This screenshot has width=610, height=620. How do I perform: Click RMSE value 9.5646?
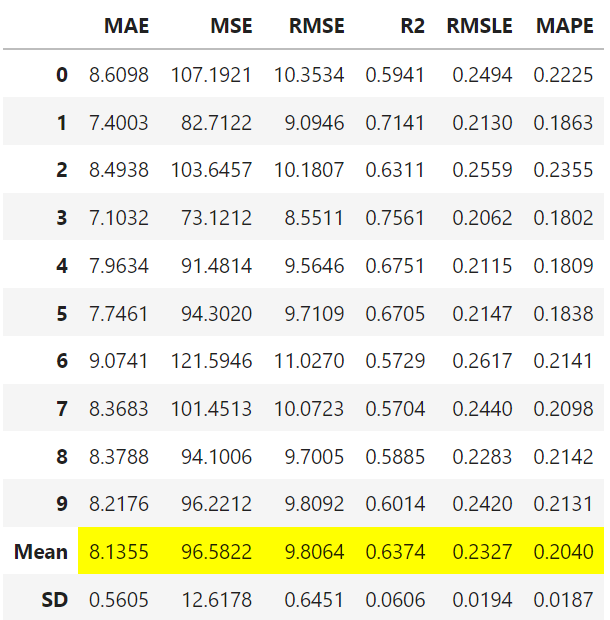pyautogui.click(x=314, y=266)
